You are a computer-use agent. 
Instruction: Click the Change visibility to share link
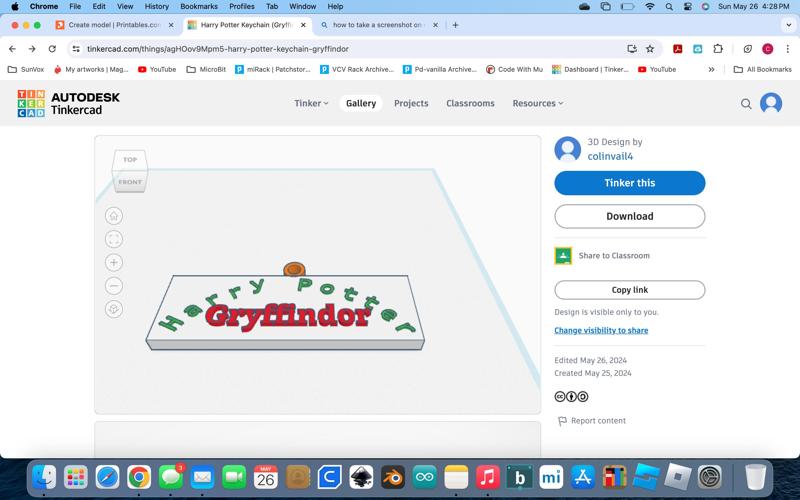(601, 330)
